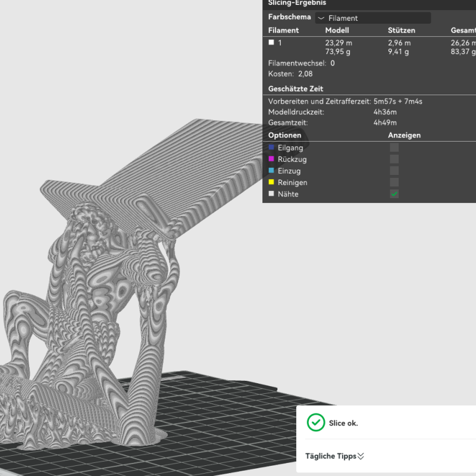
Task: Click the Slice ok. message text
Action: 345,423
